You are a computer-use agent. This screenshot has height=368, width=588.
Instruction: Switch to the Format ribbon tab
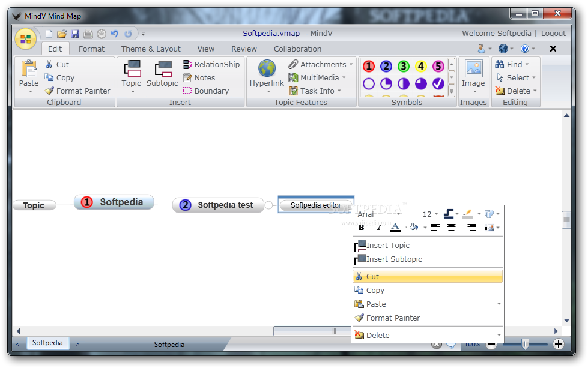tap(91, 49)
